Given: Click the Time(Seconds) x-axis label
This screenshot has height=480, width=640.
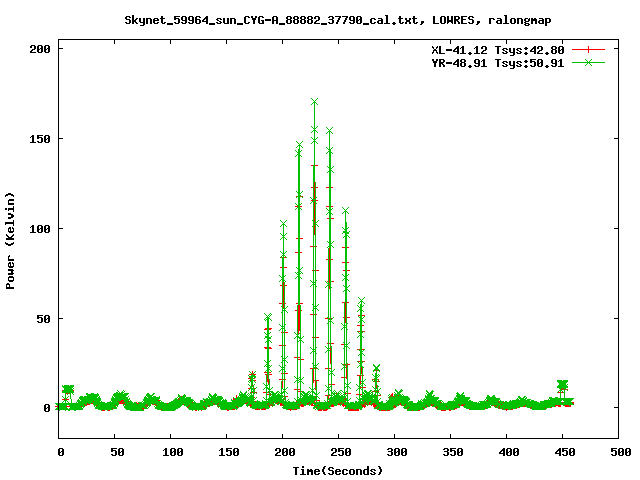Looking at the screenshot, I should click(337, 470).
